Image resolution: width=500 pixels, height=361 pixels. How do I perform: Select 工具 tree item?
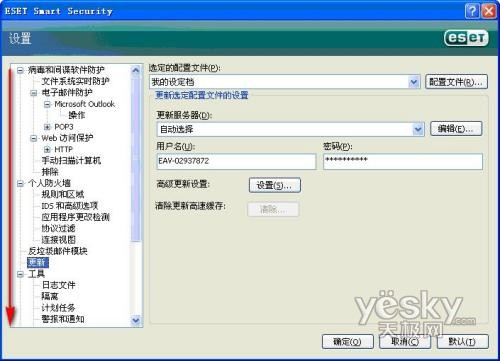point(36,274)
